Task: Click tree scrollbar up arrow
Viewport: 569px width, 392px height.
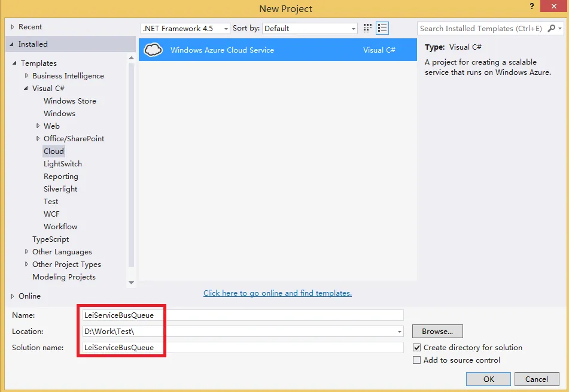Action: (132, 57)
